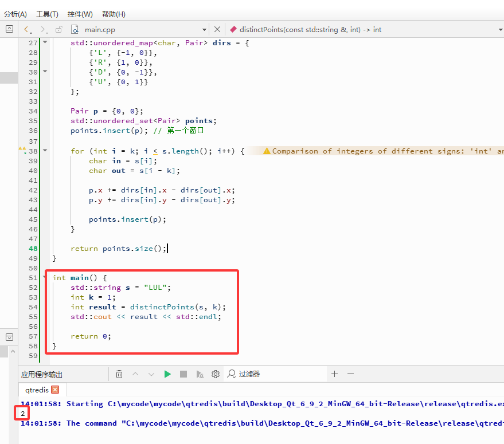The image size is (504, 444).
Task: Click the 'Pair p = {0, 0};' line
Action: (107, 111)
